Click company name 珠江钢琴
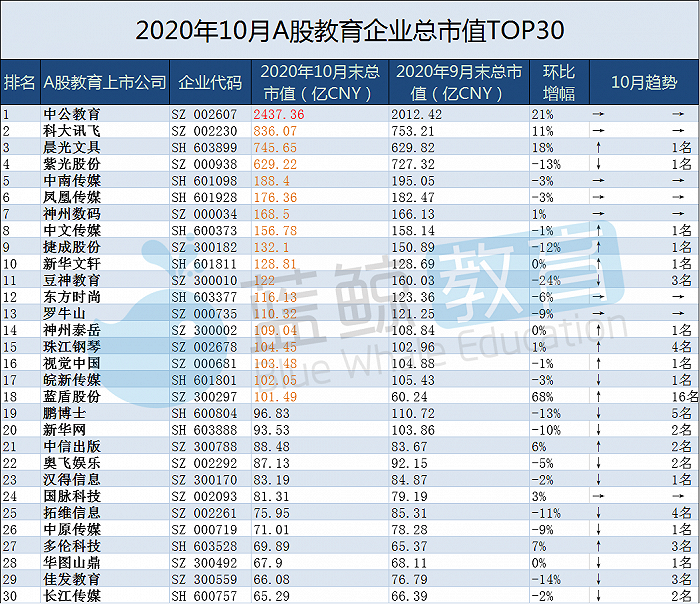Screen dimensions: 700x604 [72, 347]
